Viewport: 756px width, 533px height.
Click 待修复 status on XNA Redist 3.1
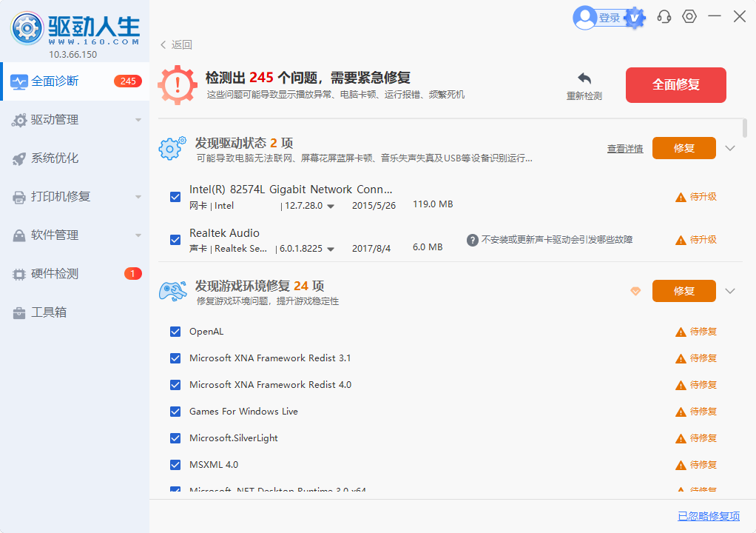[x=703, y=358]
